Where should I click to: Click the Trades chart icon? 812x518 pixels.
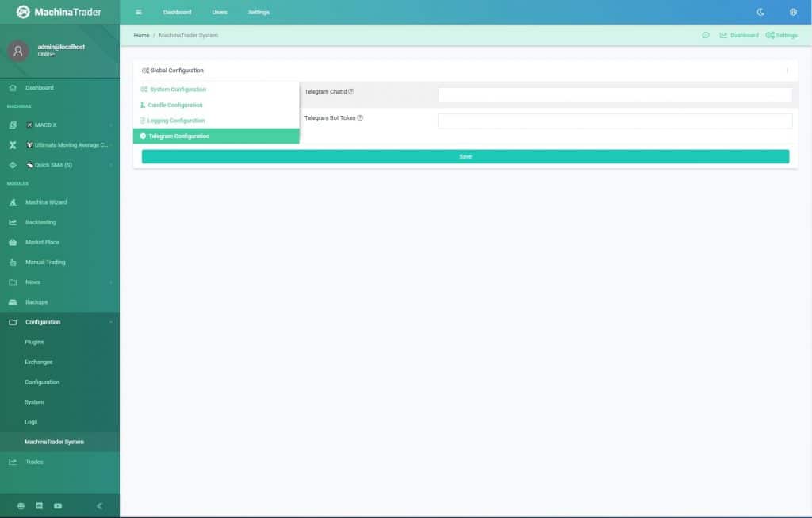coord(13,462)
